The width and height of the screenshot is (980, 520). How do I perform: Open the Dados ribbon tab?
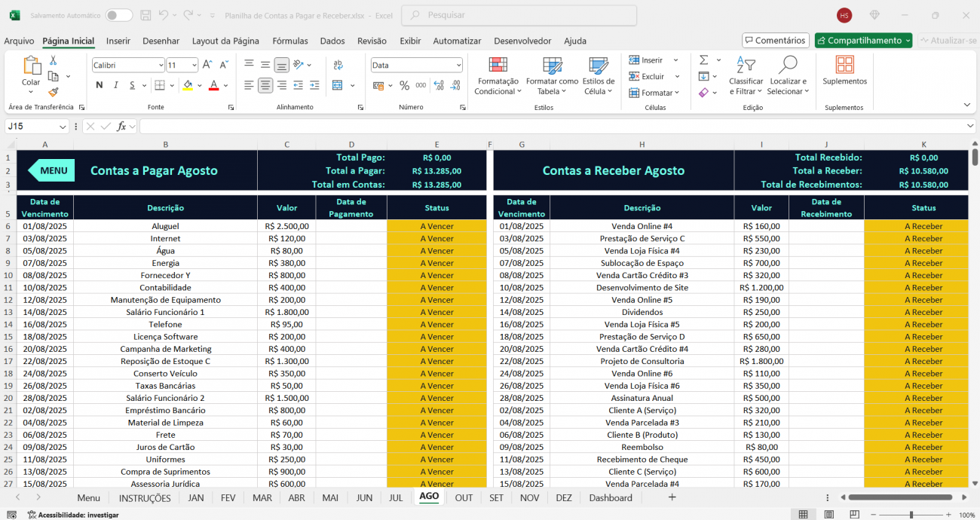pos(332,41)
